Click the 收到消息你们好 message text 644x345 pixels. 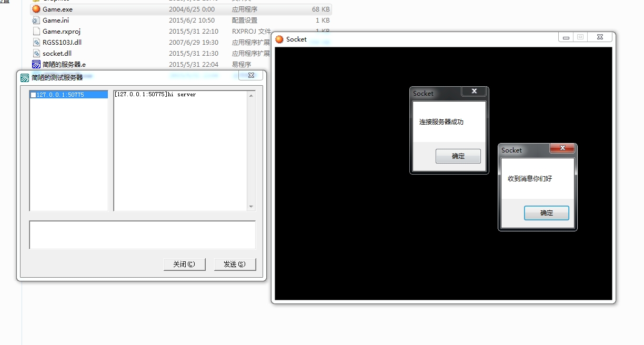click(x=530, y=179)
